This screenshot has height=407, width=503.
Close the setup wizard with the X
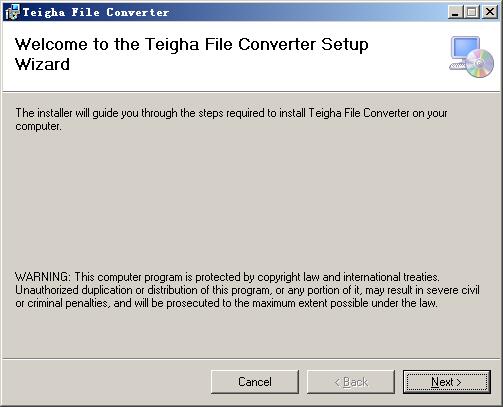(x=490, y=12)
